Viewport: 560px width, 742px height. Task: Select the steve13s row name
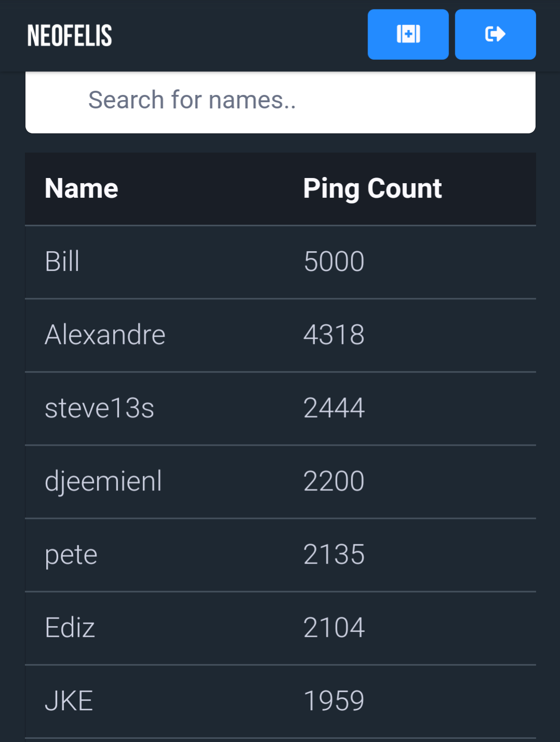pos(100,408)
